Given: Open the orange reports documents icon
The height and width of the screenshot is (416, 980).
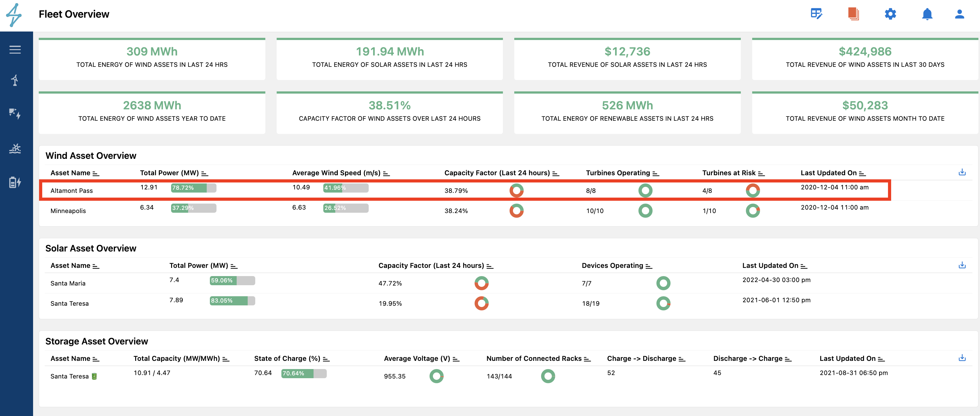Looking at the screenshot, I should (853, 14).
